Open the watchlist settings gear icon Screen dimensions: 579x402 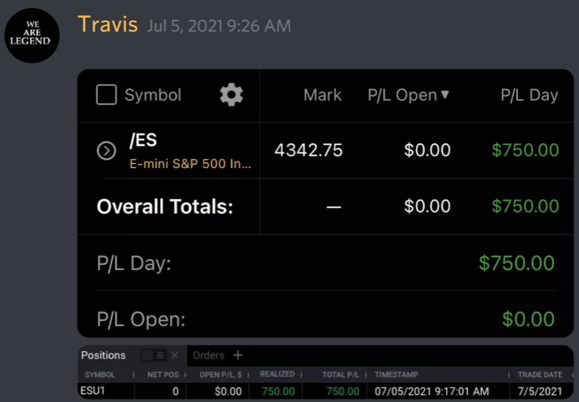click(231, 95)
